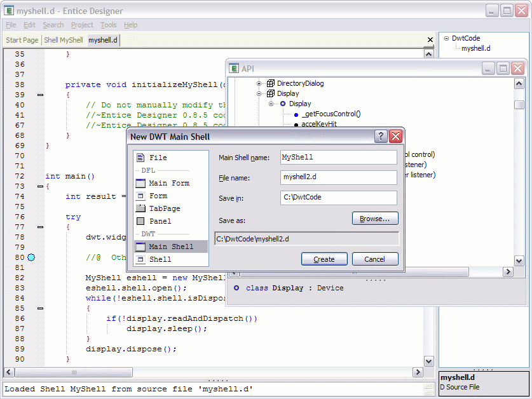Focus the Save in field
The image size is (532, 399).
click(x=338, y=198)
